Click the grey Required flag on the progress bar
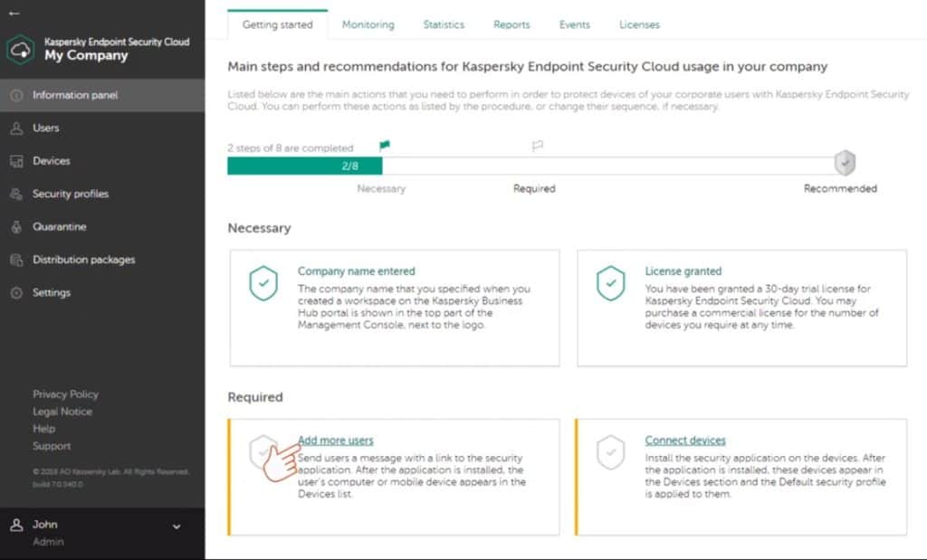The image size is (927, 560). [x=538, y=146]
